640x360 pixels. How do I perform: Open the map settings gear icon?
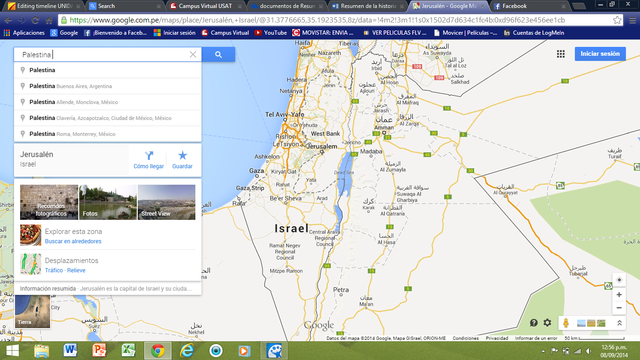click(547, 323)
